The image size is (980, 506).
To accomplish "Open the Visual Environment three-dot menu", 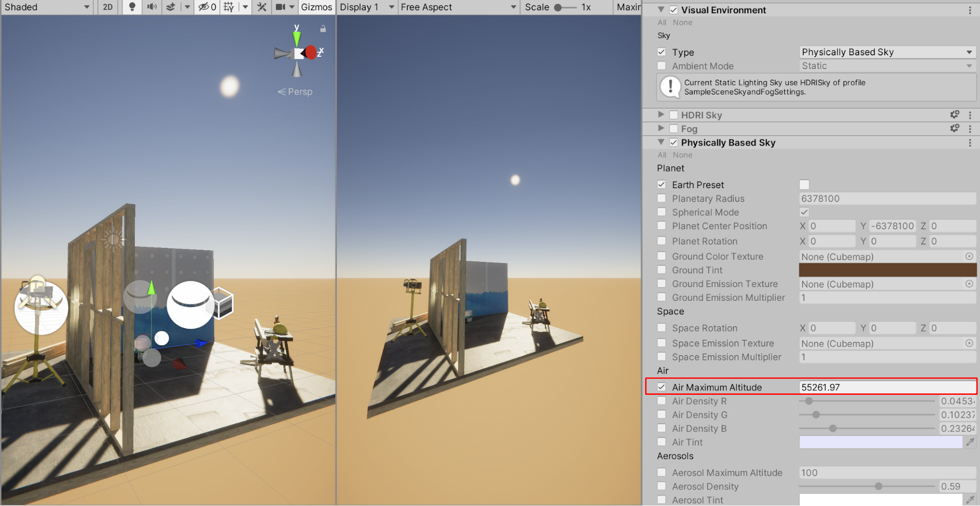I will pos(970,10).
